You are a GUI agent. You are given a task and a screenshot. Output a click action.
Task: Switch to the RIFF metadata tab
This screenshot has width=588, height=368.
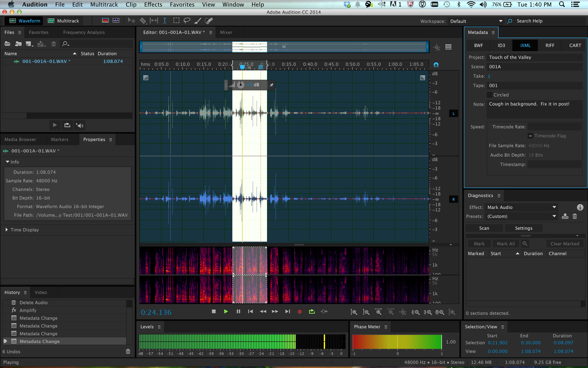[x=550, y=46]
